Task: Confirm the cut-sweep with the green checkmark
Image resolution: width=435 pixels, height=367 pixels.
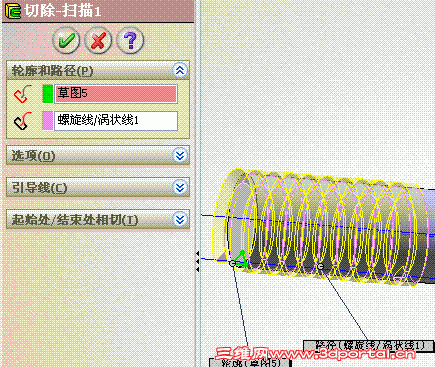Action: [x=66, y=40]
